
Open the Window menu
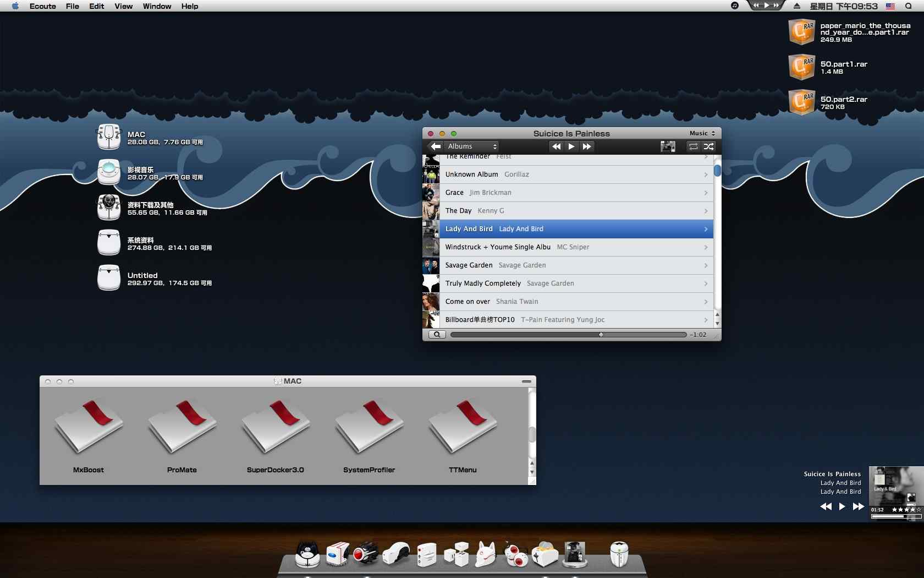tap(157, 6)
